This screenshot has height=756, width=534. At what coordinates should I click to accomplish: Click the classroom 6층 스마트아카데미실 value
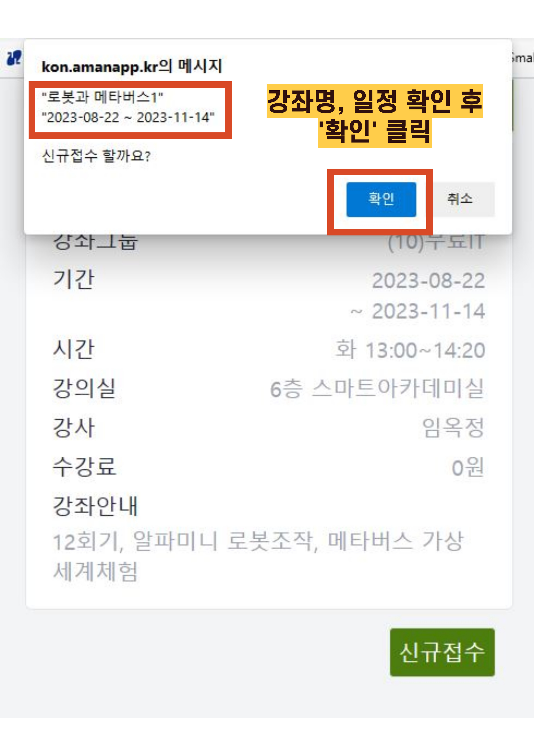point(377,388)
